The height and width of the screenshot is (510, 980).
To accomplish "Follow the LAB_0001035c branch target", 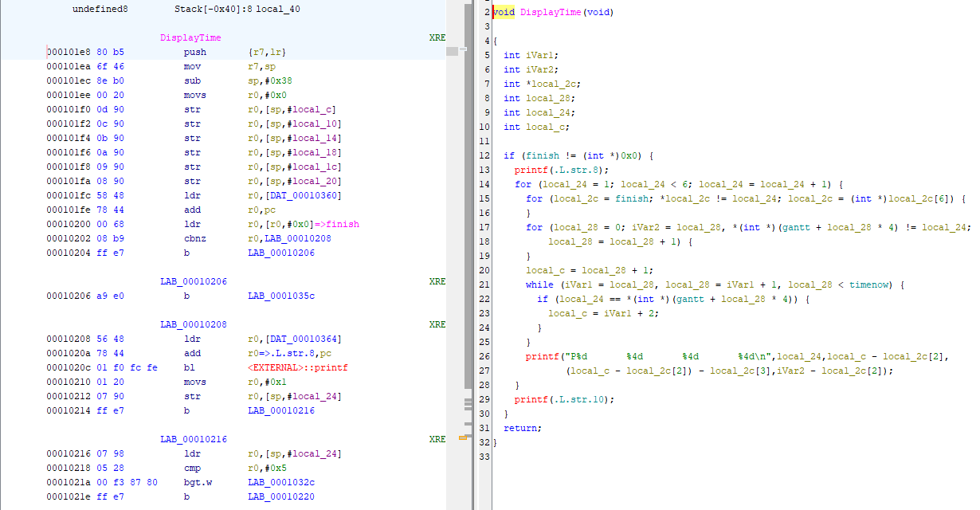I will (x=281, y=296).
